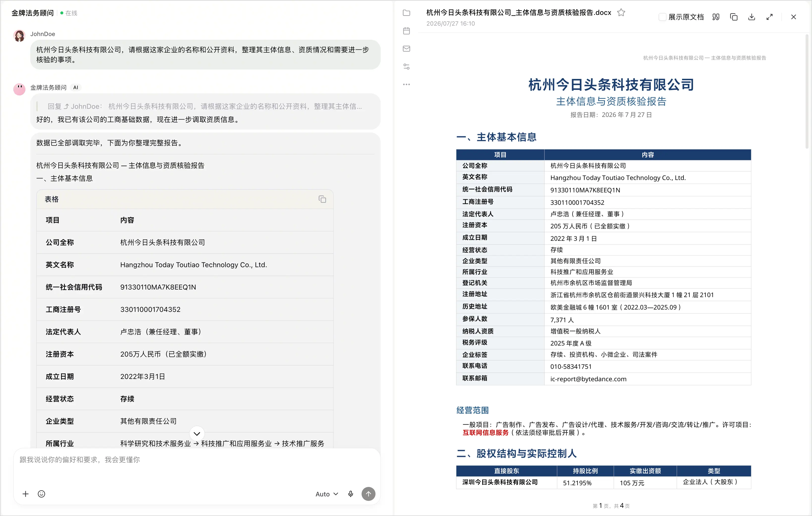Open the folder icon in the sidebar
The width and height of the screenshot is (812, 516).
click(x=406, y=13)
